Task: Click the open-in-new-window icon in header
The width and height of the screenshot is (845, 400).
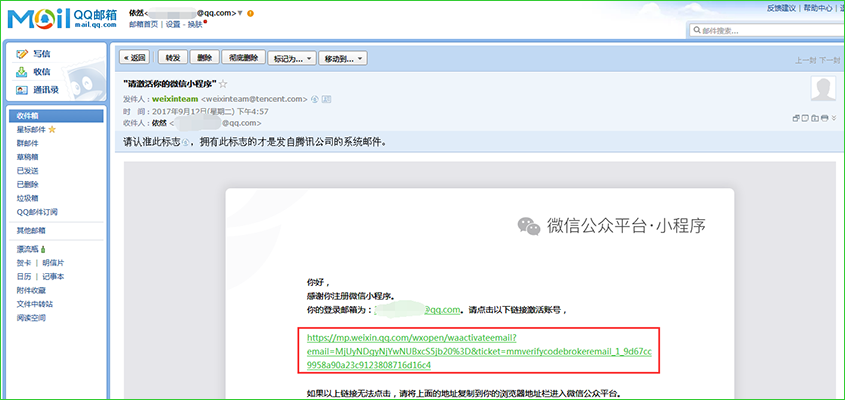Action: coord(796,119)
